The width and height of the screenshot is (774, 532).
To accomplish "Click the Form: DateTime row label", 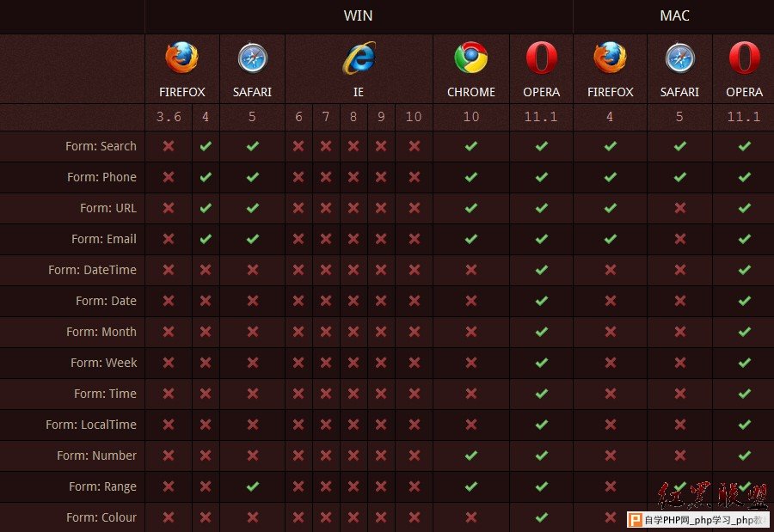I will point(92,270).
